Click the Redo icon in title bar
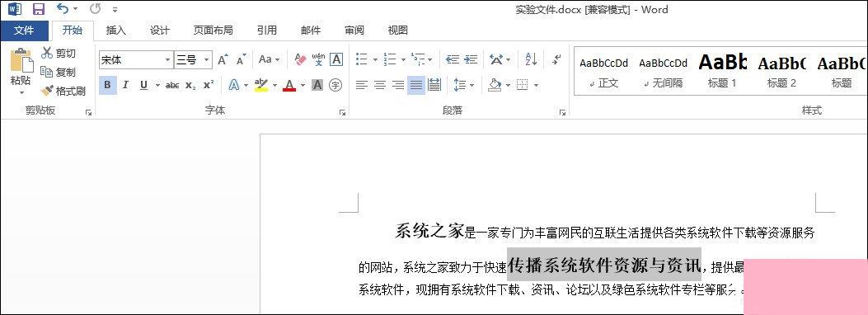 pos(96,9)
